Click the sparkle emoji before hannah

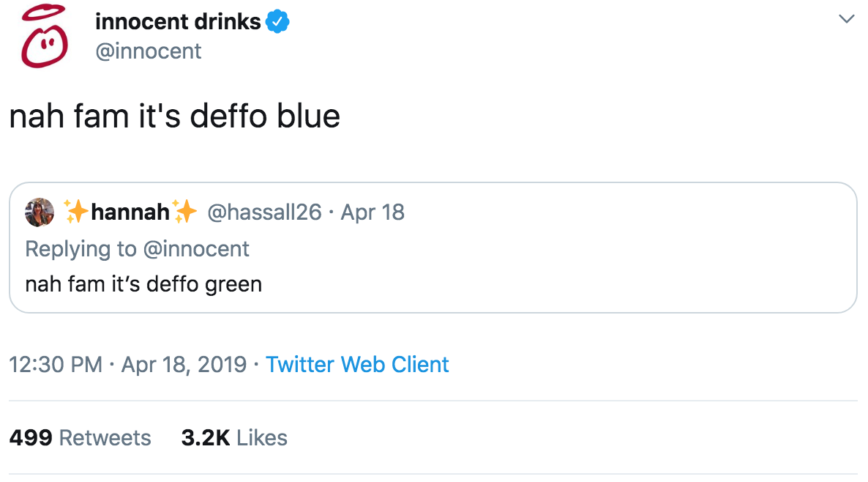pos(76,212)
